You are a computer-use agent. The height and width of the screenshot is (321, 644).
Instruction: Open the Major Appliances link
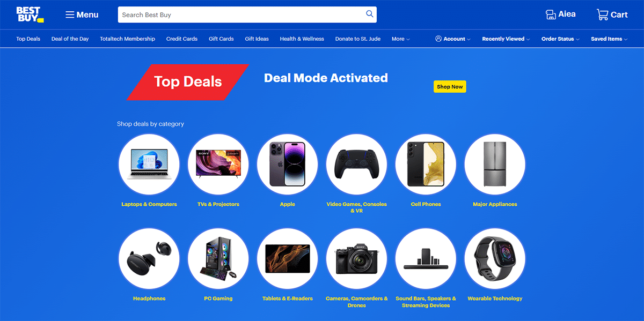(495, 204)
